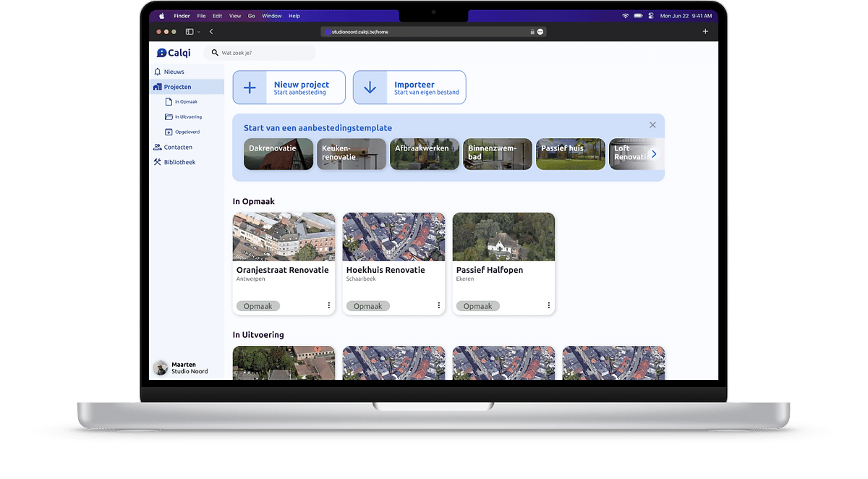868x479 pixels.
Task: Open new browser tab with plus icon
Action: point(705,31)
